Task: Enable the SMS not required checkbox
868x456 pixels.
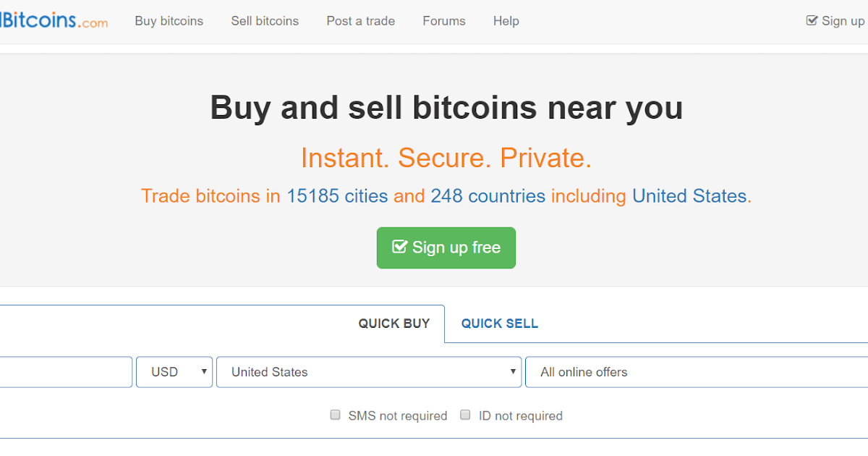Action: click(x=335, y=415)
